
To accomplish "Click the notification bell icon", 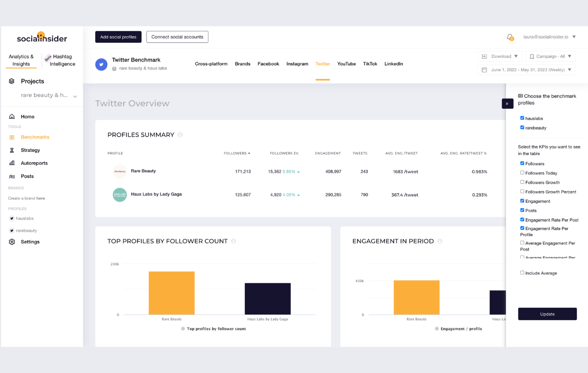I will coord(510,37).
